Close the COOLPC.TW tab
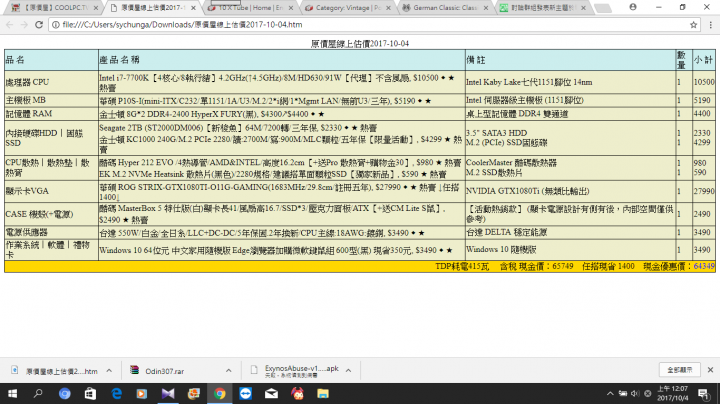 [x=96, y=8]
